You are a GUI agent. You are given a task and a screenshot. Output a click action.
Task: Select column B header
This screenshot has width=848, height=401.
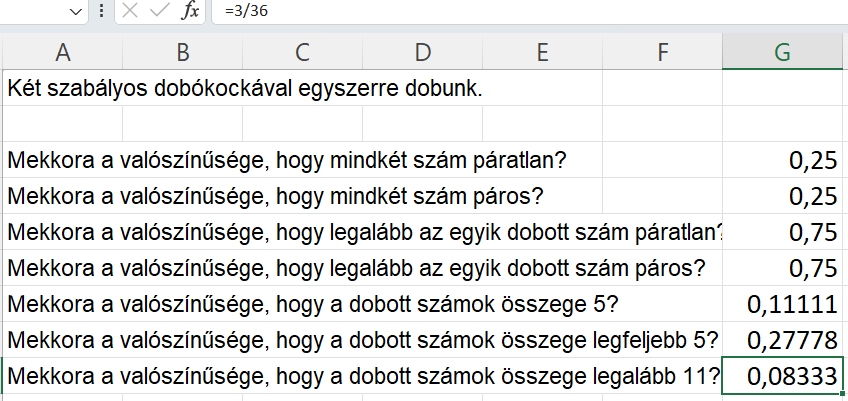tap(183, 52)
